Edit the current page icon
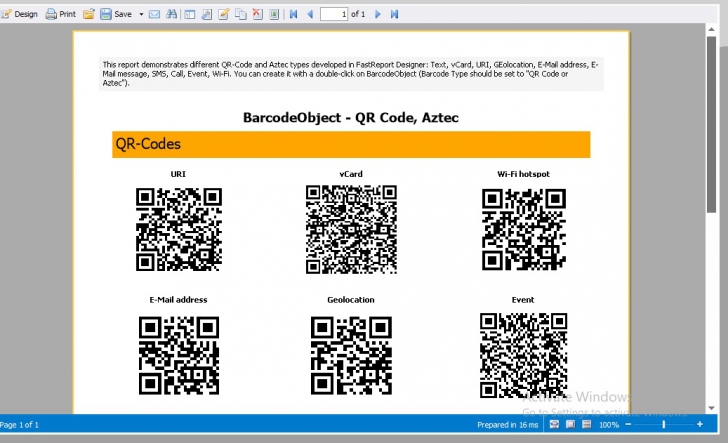 tap(224, 14)
